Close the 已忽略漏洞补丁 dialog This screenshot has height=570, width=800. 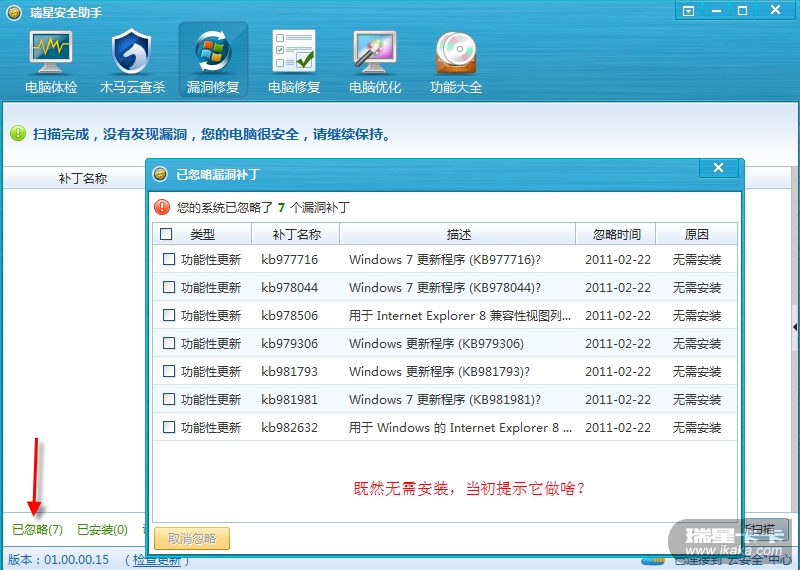pos(718,168)
